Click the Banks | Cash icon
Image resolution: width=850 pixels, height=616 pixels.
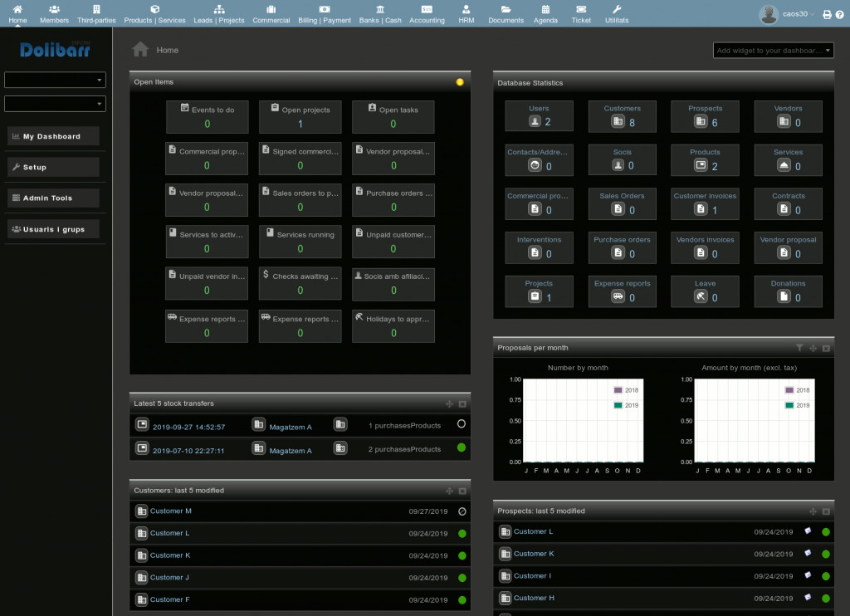(380, 9)
